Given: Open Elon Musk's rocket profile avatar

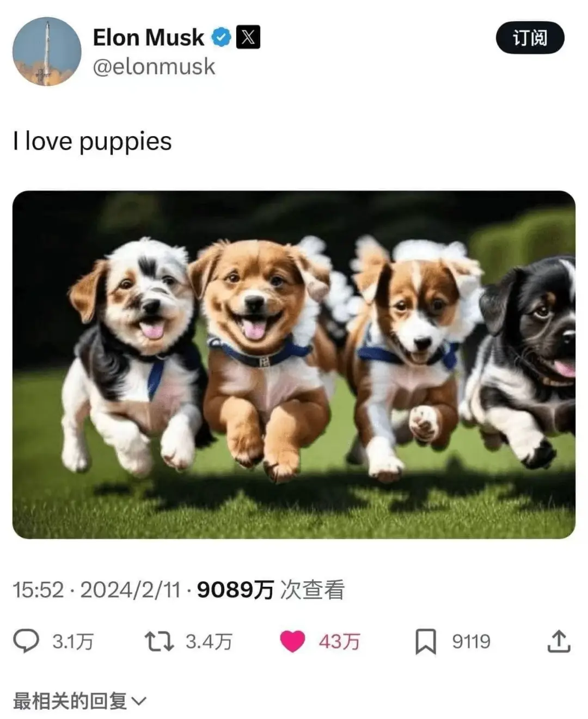Looking at the screenshot, I should click(47, 52).
